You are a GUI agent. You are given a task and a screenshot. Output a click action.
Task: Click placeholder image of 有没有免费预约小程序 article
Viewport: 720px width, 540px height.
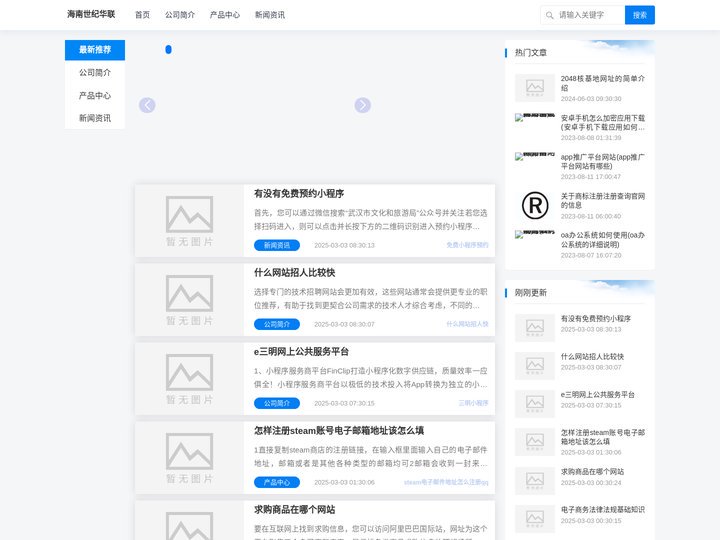[x=189, y=221]
